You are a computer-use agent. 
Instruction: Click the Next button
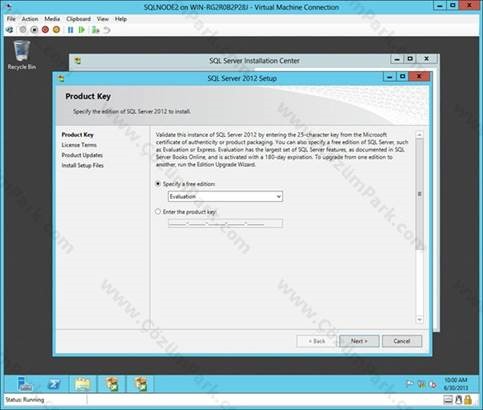click(359, 341)
